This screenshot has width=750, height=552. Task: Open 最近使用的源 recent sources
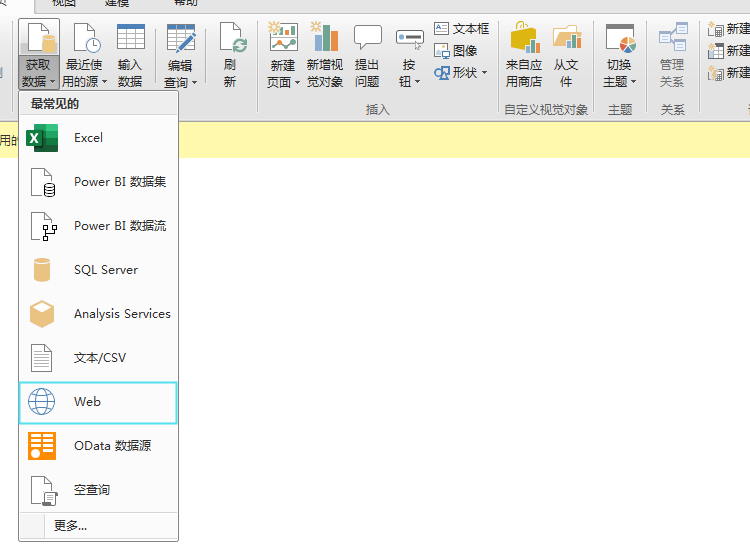point(84,55)
